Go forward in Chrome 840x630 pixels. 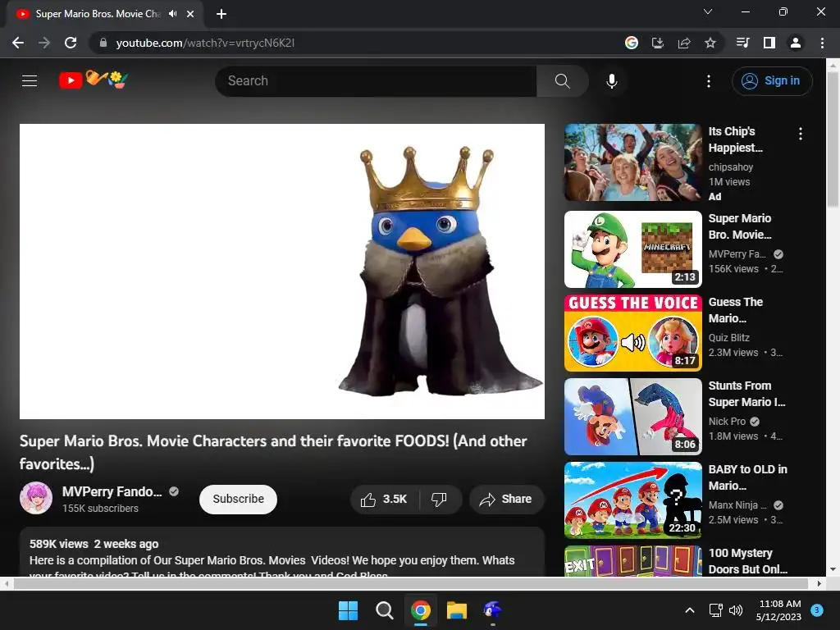(44, 43)
